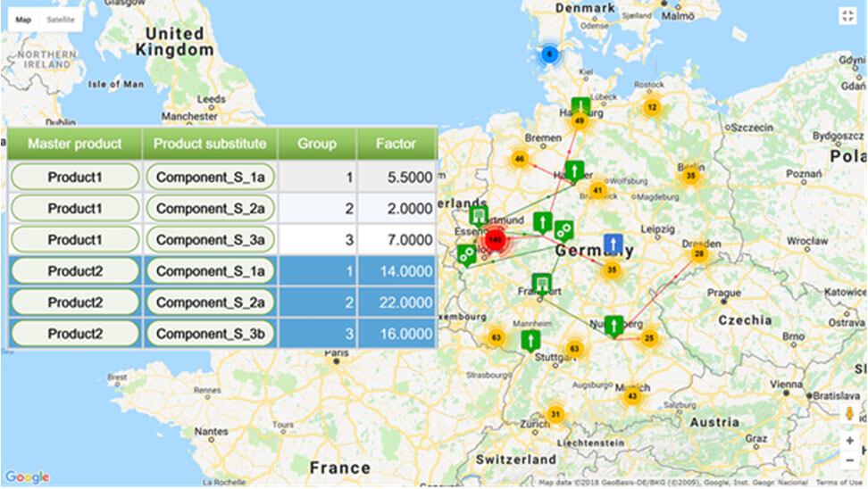Screen dimensions: 868x489
Task: Select the yellow cluster 49 at Hamburg
Action: point(580,121)
